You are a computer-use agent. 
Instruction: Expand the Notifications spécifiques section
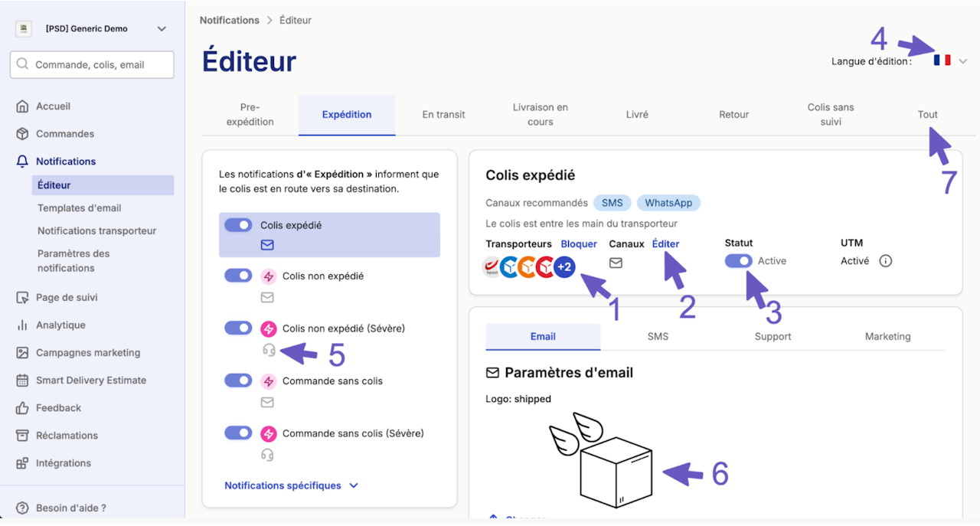[291, 485]
